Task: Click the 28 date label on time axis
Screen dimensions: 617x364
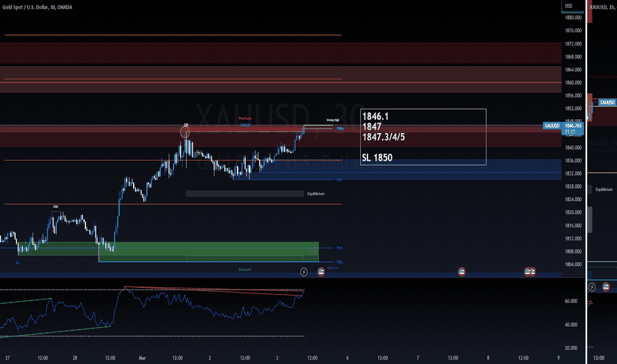Action: [75, 358]
